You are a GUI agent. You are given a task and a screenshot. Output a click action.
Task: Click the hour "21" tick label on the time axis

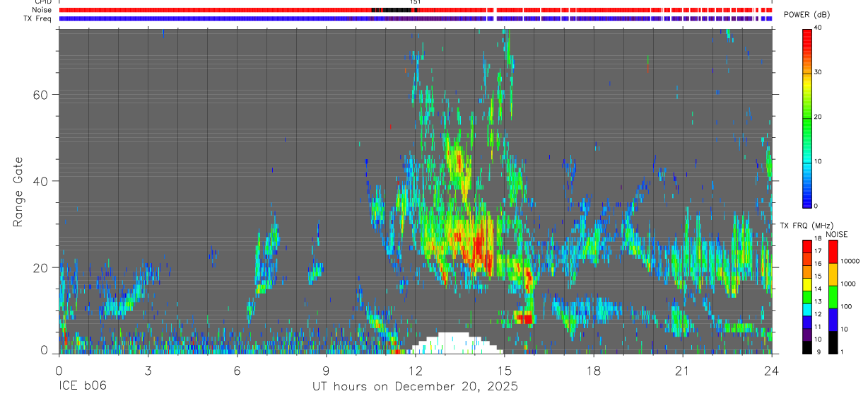coord(682,370)
